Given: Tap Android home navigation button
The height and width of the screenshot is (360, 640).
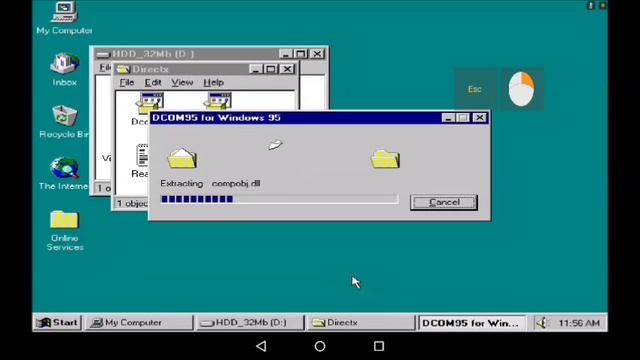Looking at the screenshot, I should pyautogui.click(x=320, y=346).
